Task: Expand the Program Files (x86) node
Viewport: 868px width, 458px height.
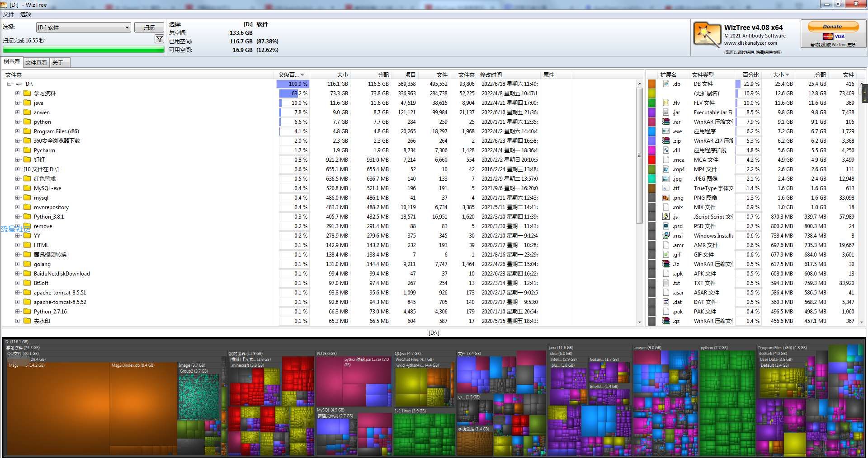Action: [x=17, y=131]
